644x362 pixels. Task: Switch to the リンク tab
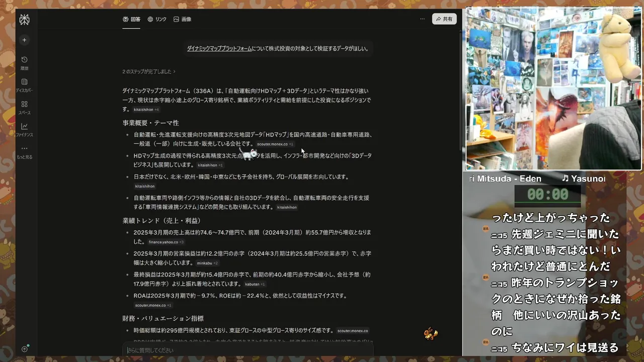coord(157,19)
